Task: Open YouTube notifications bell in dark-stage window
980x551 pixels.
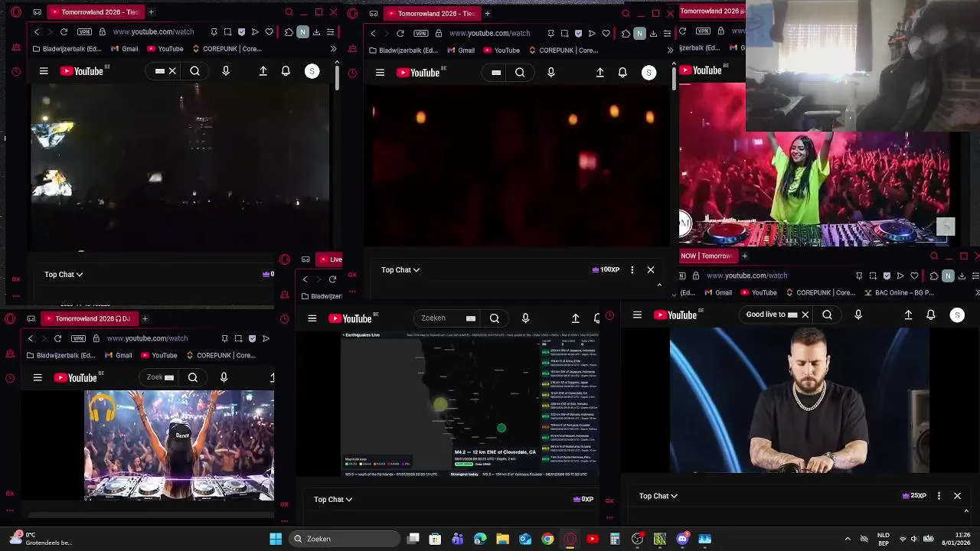Action: 286,71
